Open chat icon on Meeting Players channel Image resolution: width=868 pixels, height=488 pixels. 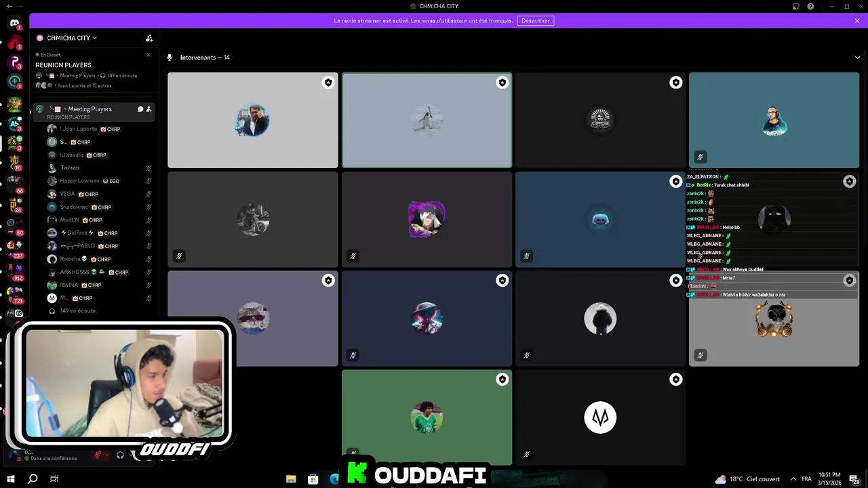[140, 109]
